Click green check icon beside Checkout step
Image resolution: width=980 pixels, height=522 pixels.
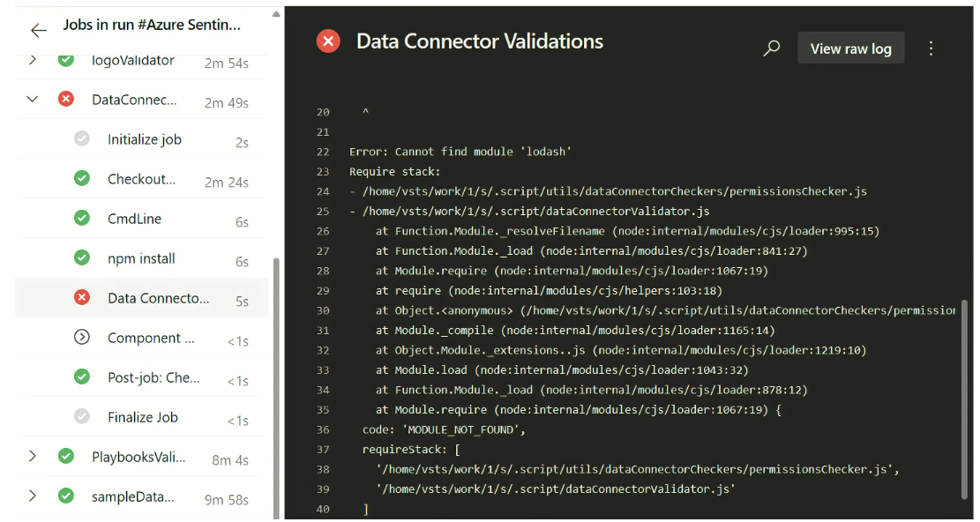click(82, 178)
